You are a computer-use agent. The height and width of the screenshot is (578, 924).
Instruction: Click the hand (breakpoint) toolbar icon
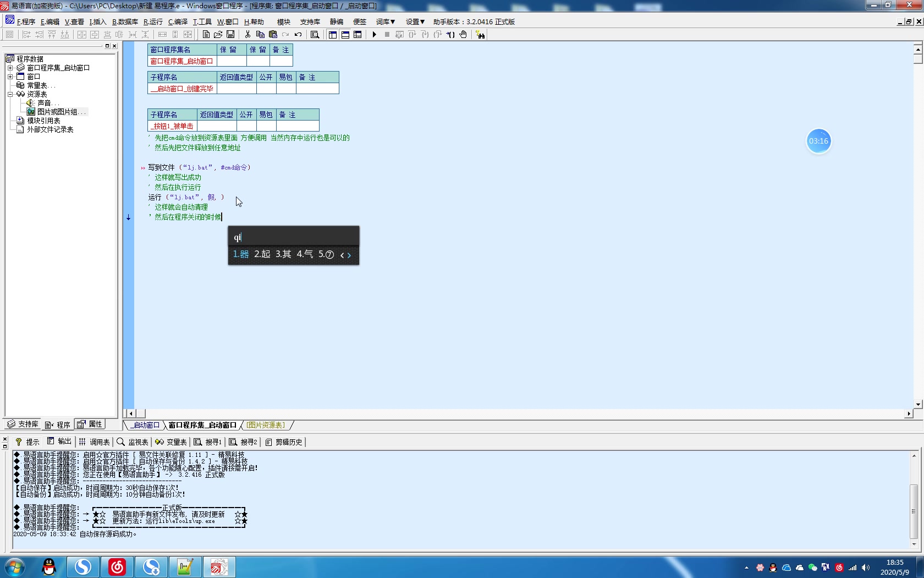point(463,34)
